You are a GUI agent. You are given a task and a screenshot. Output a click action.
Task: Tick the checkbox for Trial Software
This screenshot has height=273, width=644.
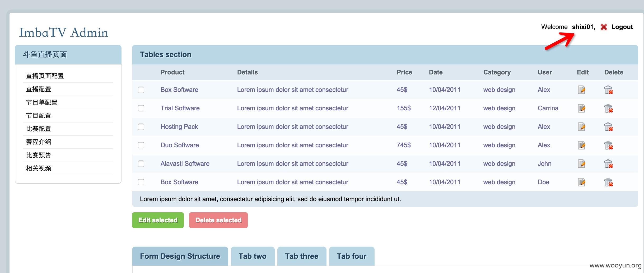(141, 108)
